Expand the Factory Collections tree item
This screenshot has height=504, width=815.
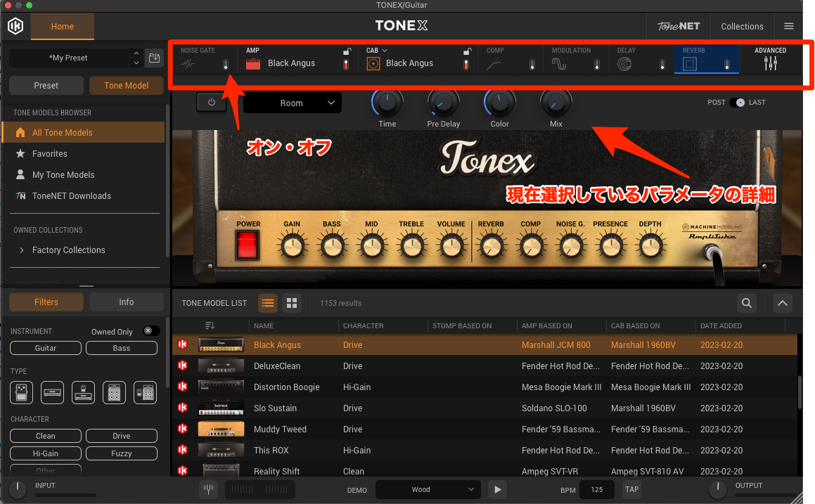[x=22, y=250]
